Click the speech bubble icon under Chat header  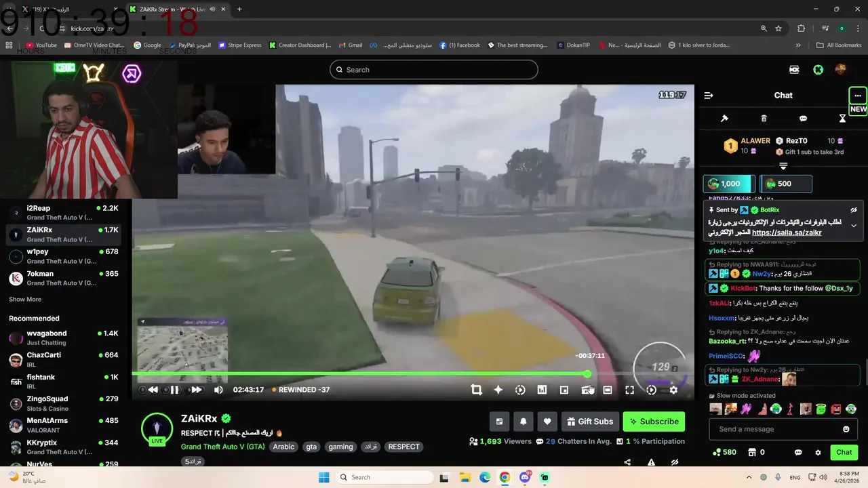click(x=803, y=119)
